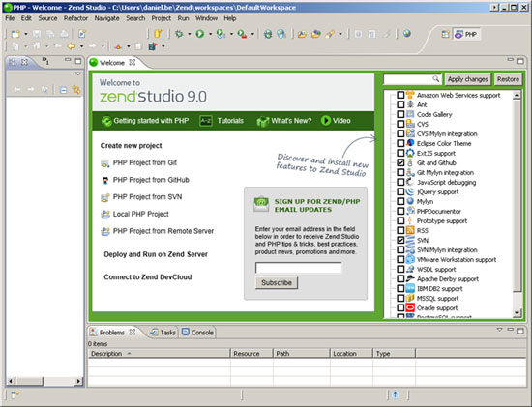Click the yellow bookmark toolbar icon

[158, 34]
